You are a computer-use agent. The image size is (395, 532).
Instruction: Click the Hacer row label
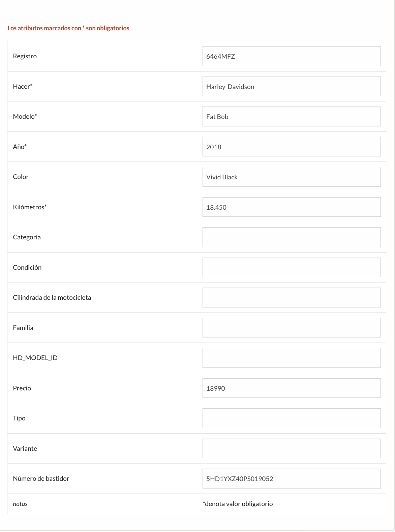[x=22, y=86]
